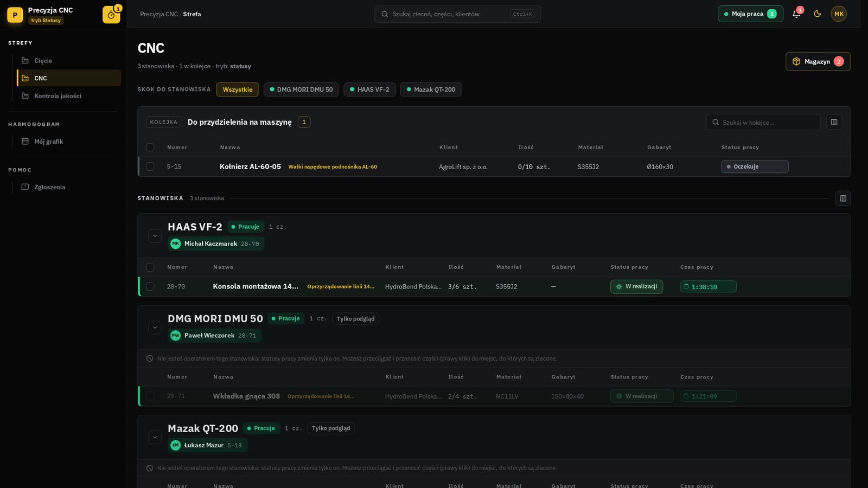868x488 pixels.
Task: Open the notifications bell
Action: (x=796, y=14)
